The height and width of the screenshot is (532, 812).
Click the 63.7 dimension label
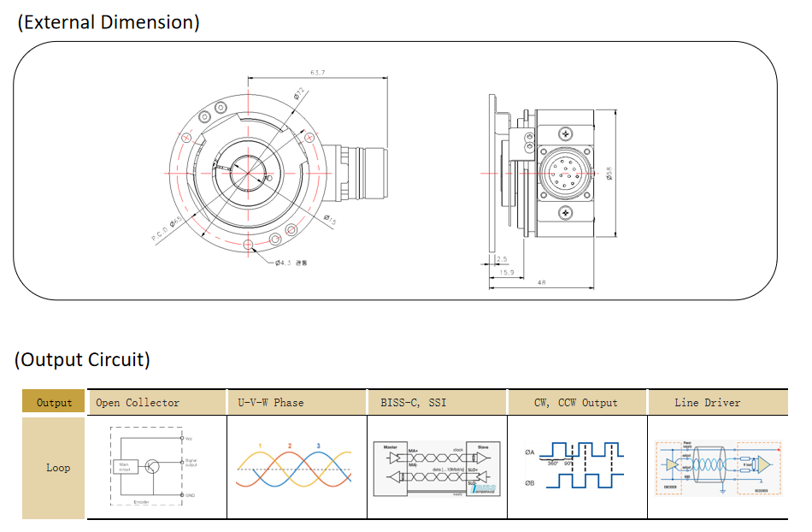coord(317,73)
